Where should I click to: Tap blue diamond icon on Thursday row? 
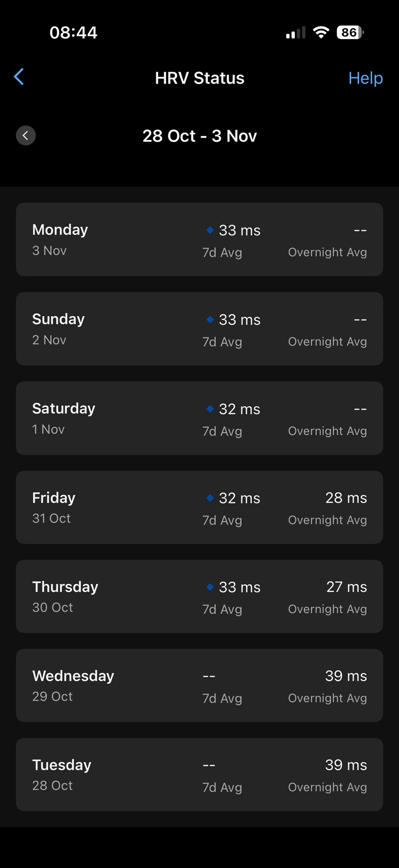tap(210, 587)
